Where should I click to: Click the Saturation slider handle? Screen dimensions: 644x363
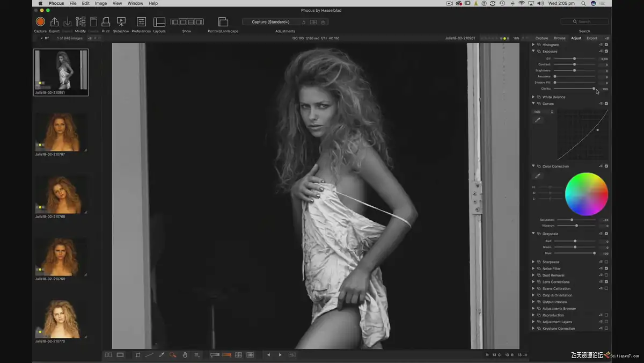pos(572,220)
